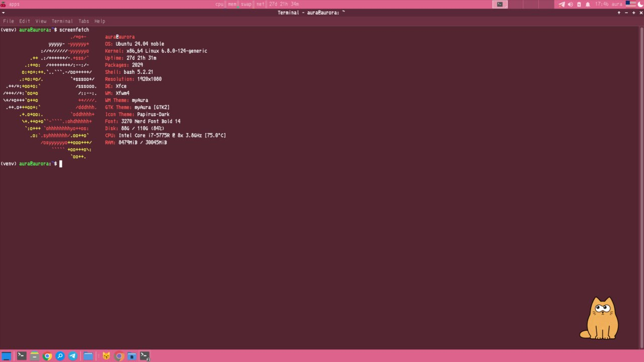This screenshot has width=644, height=362.
Task: Click '3270 Nerd Font Bold 14' value
Action: pyautogui.click(x=151, y=121)
